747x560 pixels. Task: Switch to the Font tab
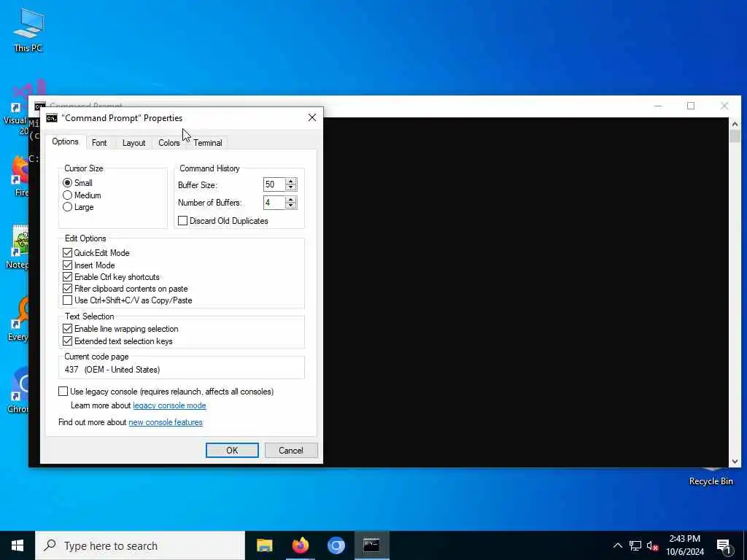[x=99, y=143]
